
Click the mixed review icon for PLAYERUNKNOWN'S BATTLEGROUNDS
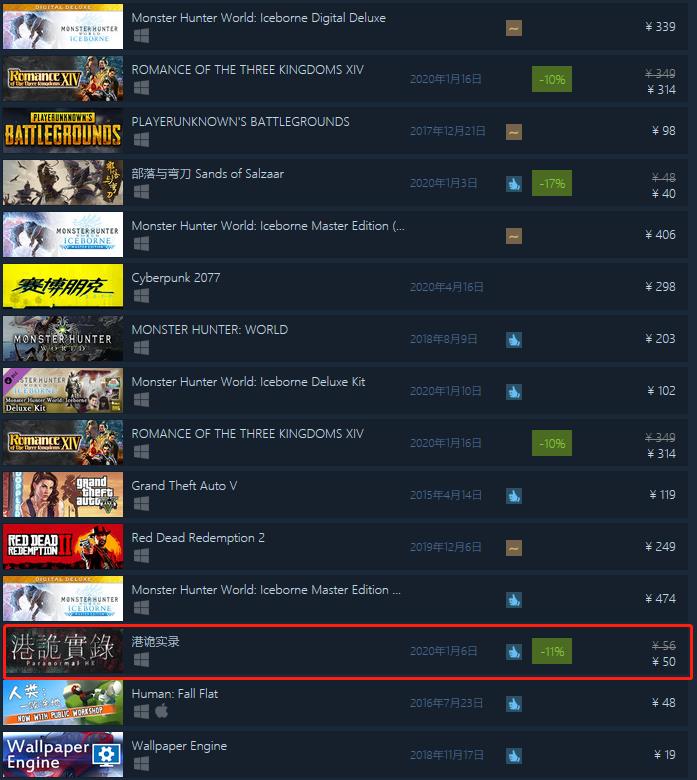coord(514,132)
